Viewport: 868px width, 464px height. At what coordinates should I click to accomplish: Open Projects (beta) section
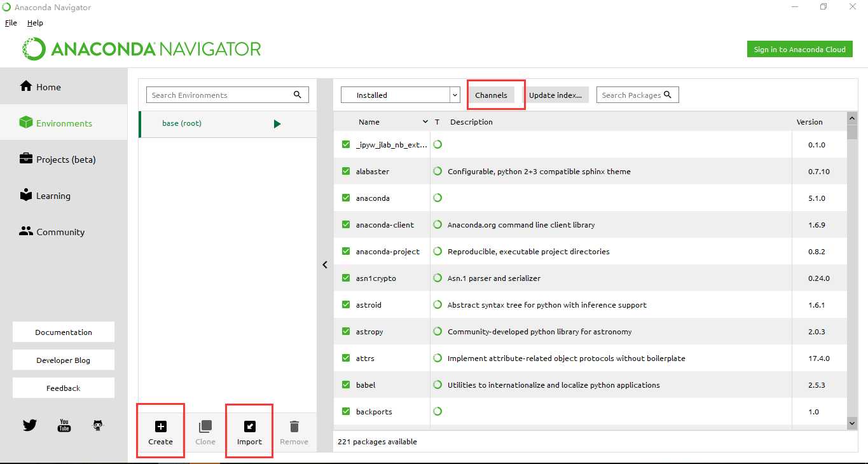coord(64,159)
